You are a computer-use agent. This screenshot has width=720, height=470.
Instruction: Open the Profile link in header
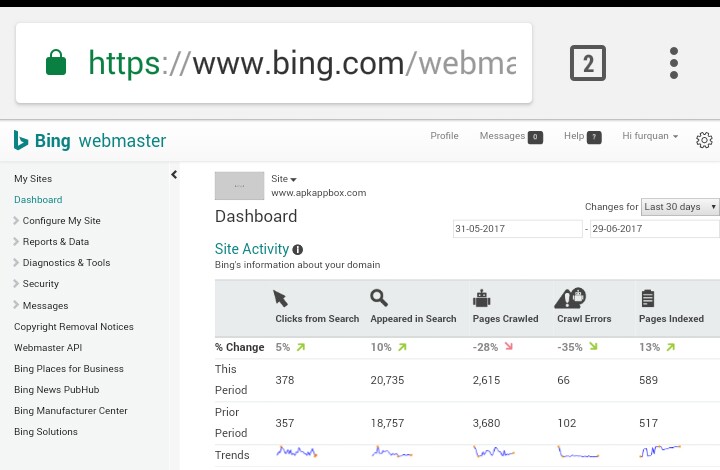444,136
